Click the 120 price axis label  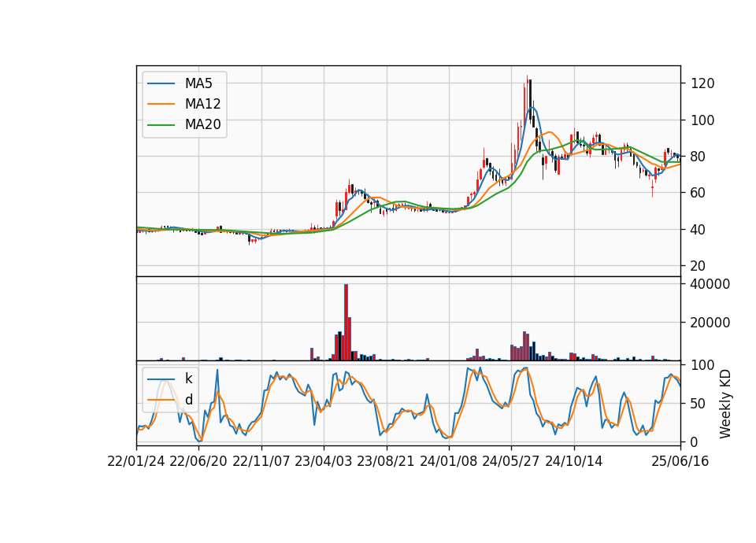[702, 84]
